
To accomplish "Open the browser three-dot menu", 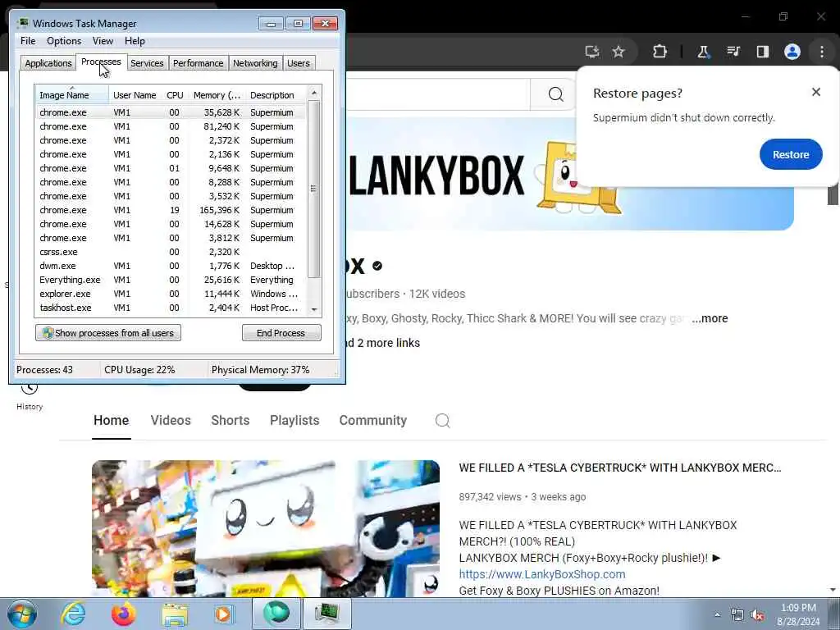I will click(822, 52).
